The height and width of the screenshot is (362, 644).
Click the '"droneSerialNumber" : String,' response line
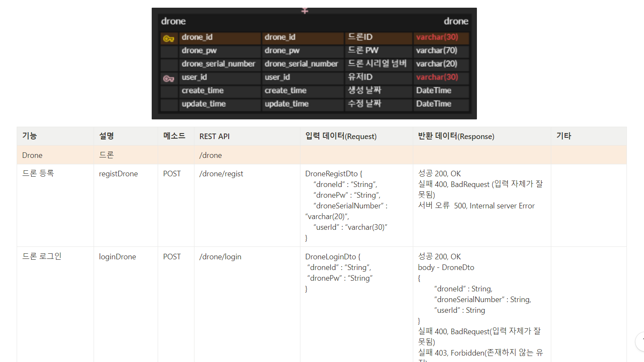tap(482, 300)
